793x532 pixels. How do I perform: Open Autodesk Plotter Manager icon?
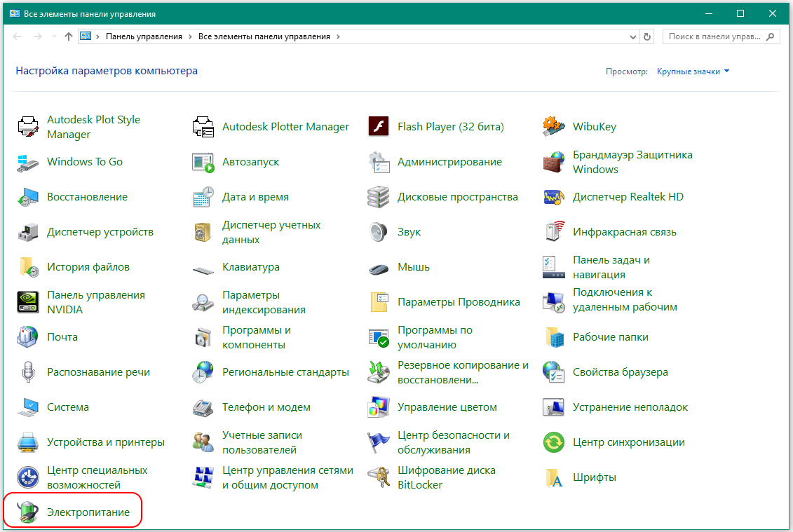pyautogui.click(x=203, y=126)
